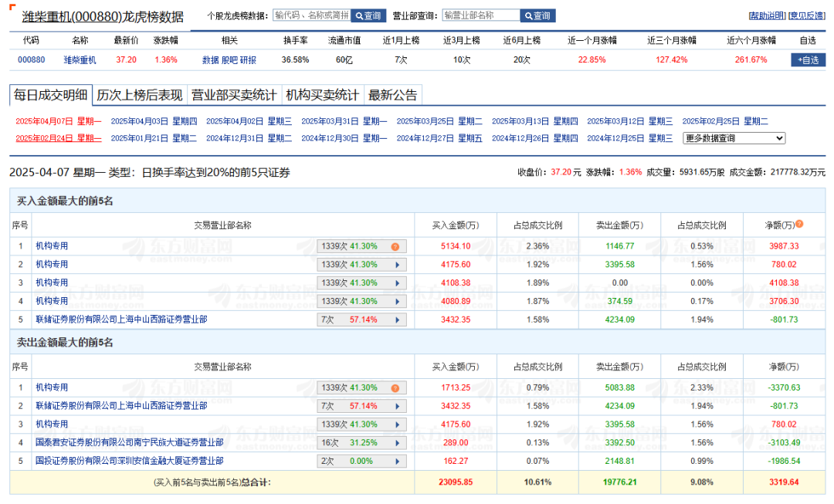834x504 pixels.
Task: Switch to 机构买卖统计 tab
Action: [322, 95]
